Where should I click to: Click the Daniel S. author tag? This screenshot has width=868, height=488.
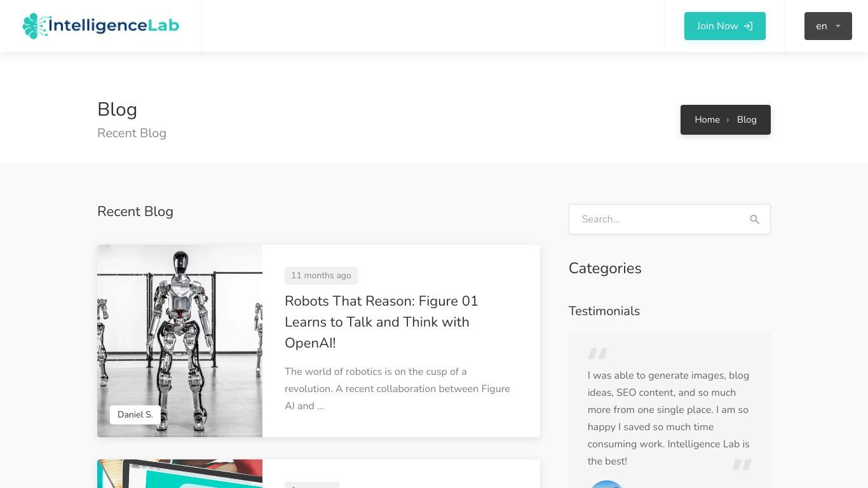click(135, 414)
